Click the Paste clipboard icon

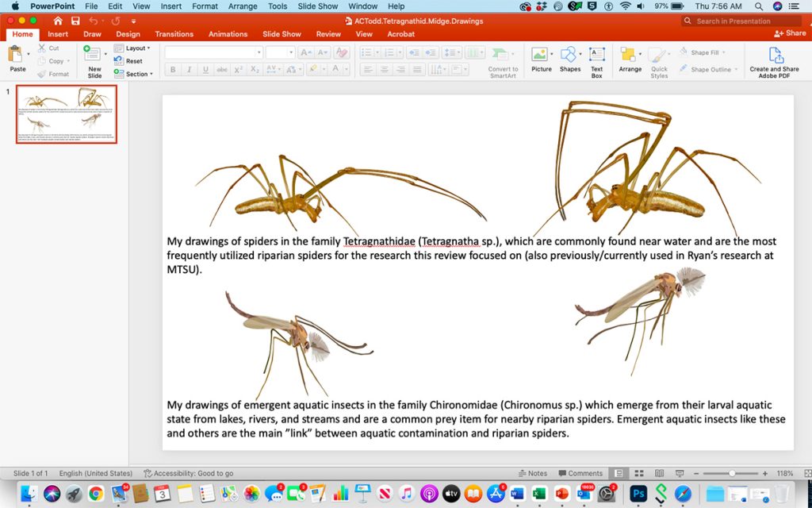point(17,56)
